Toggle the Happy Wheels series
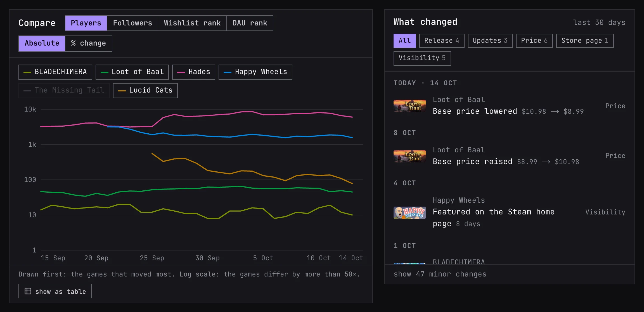Viewport: 644px width, 312px height. [x=255, y=72]
